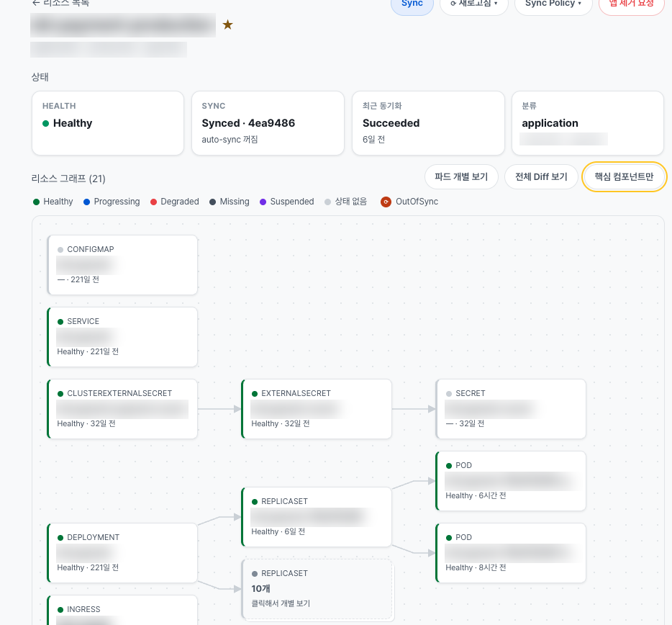Toggle the favorite star beside the app title

pos(227,25)
